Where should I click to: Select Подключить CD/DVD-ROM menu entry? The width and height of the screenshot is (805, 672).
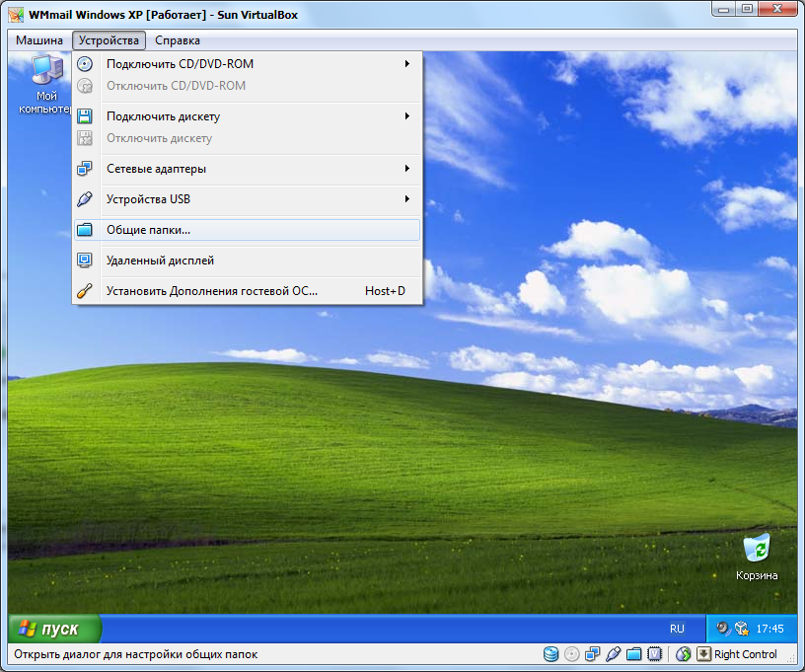(x=247, y=64)
